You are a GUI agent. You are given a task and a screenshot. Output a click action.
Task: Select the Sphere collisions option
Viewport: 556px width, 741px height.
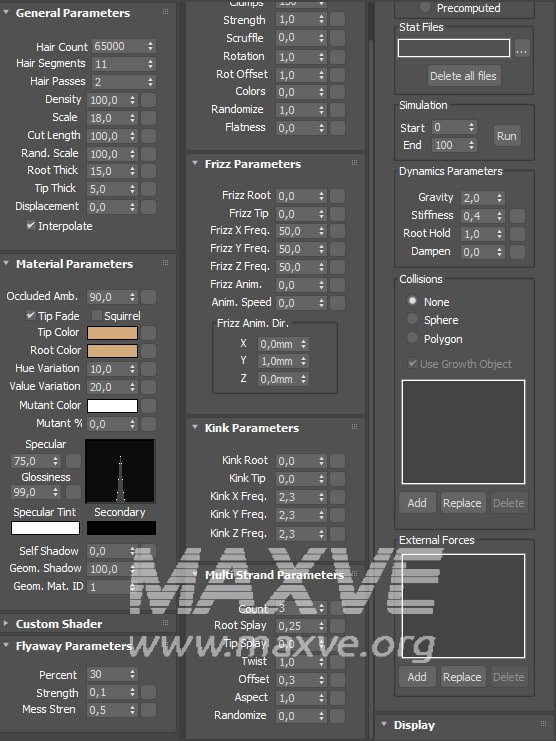pos(412,319)
